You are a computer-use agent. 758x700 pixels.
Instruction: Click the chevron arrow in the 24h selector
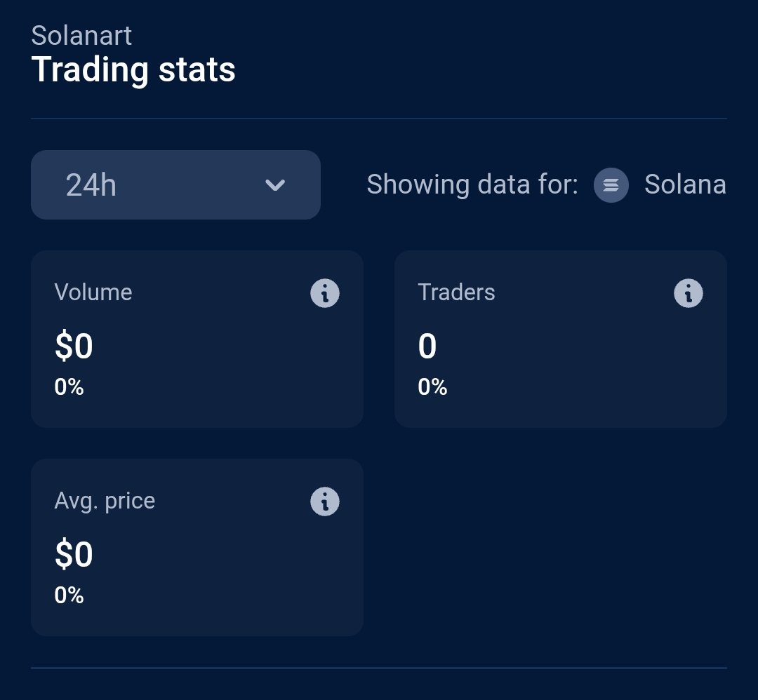[x=275, y=185]
